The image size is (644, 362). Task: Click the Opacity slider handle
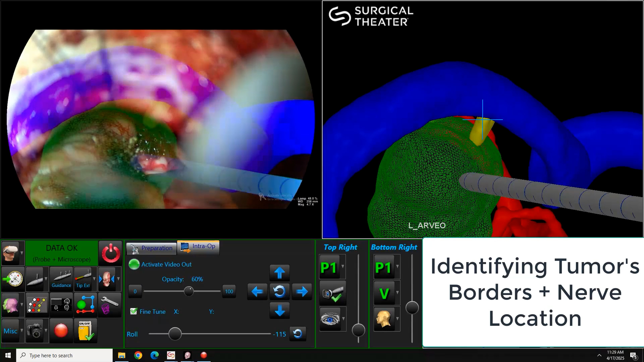[189, 291]
